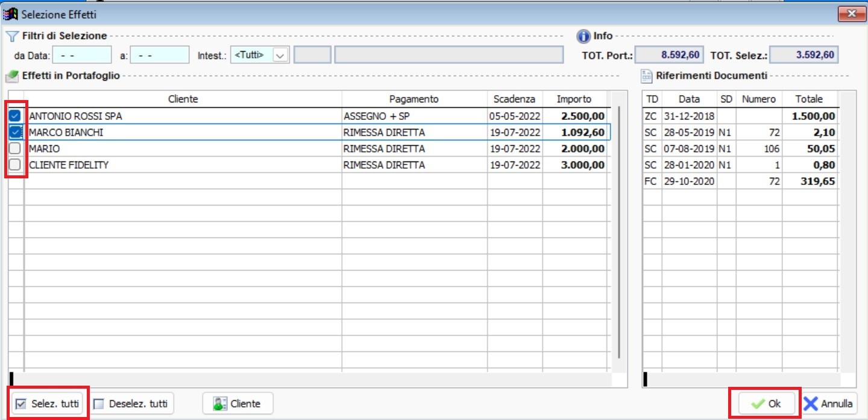Check the CLIENTE FIDELITY row checkbox
Viewport: 868px width, 420px height.
tap(16, 165)
